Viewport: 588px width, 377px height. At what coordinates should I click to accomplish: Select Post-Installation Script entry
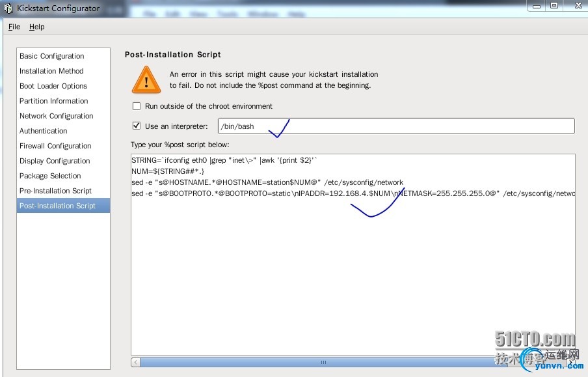pos(63,205)
